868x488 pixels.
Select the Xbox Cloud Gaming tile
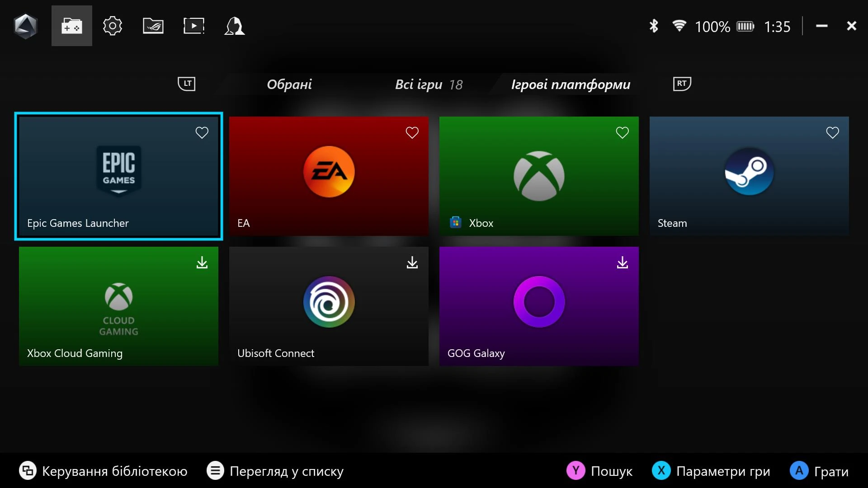click(x=118, y=306)
